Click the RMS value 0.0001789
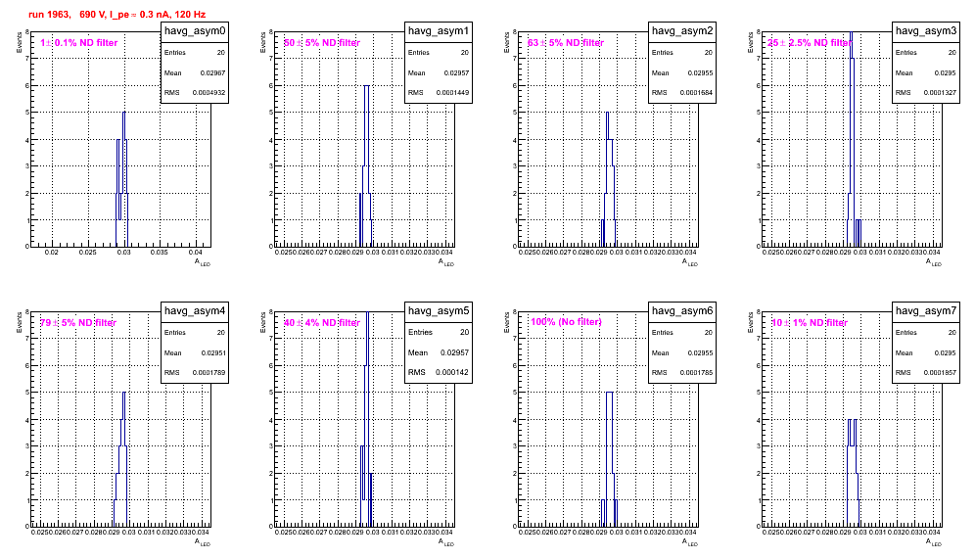 (209, 373)
